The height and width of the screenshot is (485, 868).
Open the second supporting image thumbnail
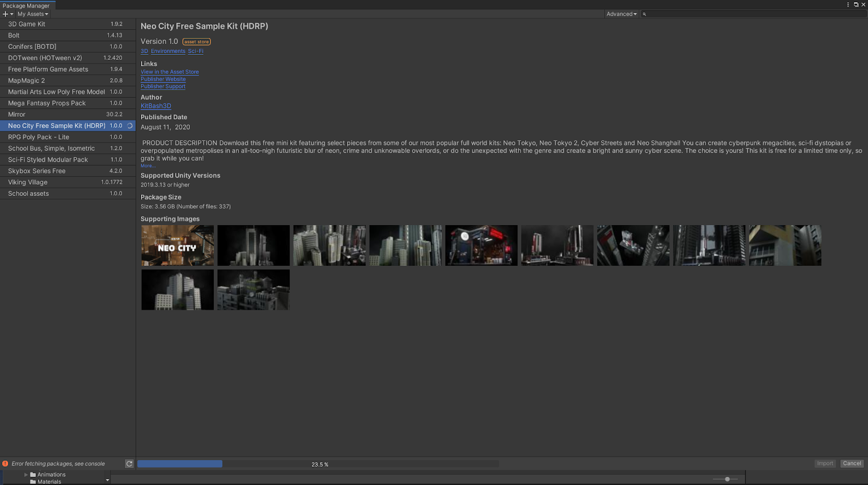point(253,246)
